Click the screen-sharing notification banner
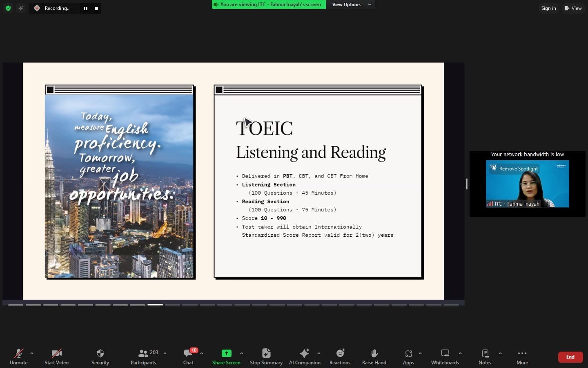Image resolution: width=588 pixels, height=368 pixels. [x=269, y=4]
